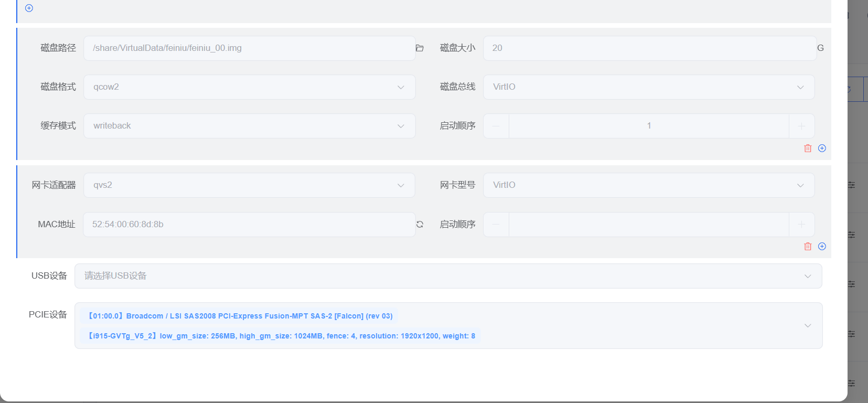The image size is (868, 403).
Task: Click the 缓存模式 label
Action: tap(58, 126)
